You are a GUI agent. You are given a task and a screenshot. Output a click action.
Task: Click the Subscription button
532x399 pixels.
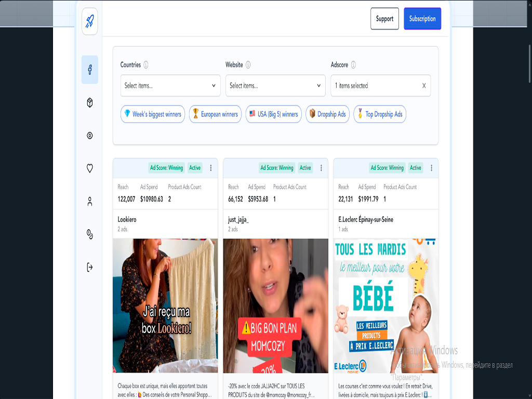pyautogui.click(x=422, y=19)
